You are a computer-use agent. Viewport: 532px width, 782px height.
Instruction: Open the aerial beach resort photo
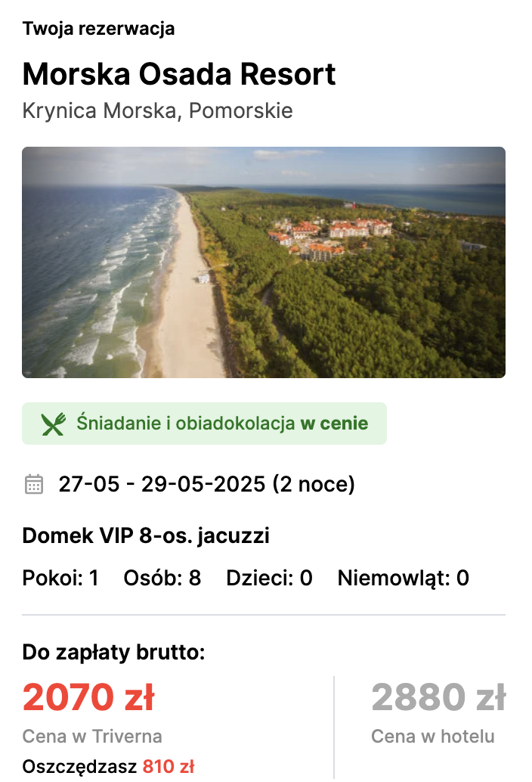point(264,262)
